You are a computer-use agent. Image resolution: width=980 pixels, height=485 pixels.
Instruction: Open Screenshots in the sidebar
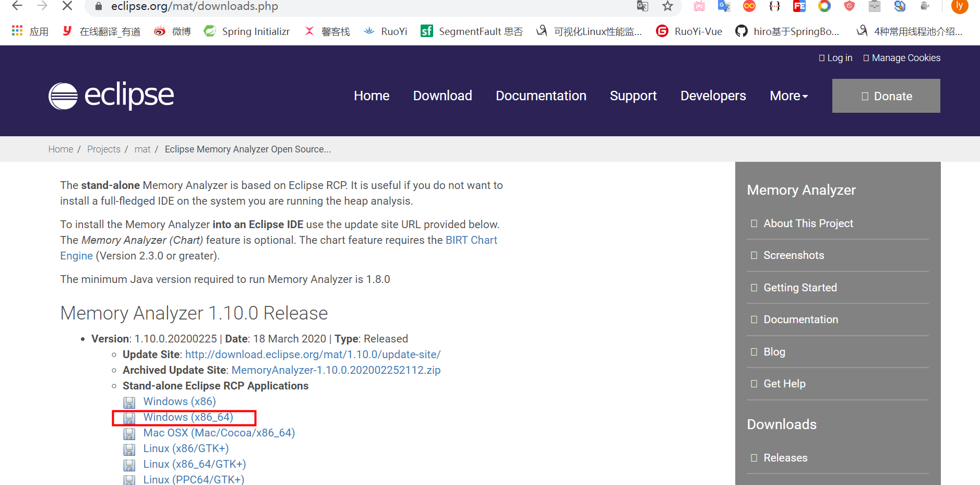point(794,255)
